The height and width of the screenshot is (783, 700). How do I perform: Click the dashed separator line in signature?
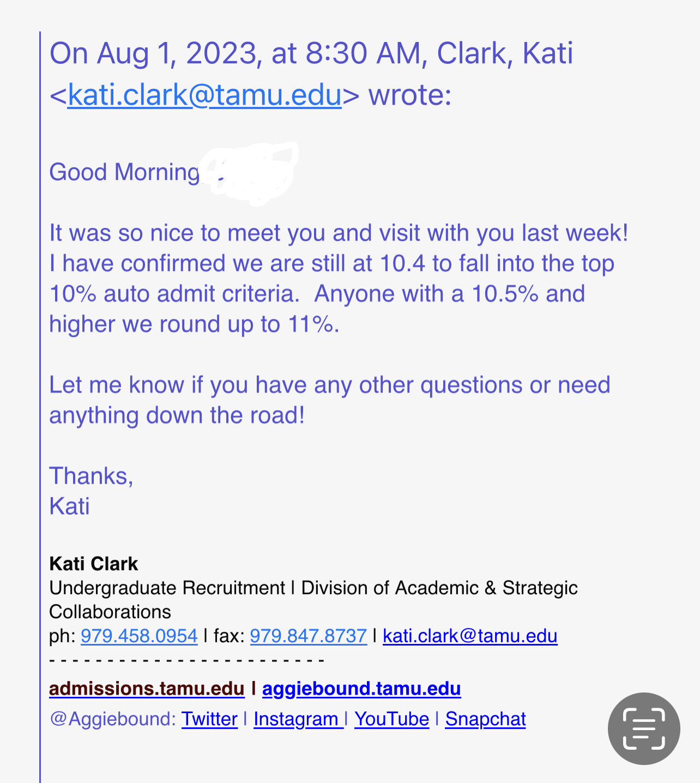click(187, 660)
